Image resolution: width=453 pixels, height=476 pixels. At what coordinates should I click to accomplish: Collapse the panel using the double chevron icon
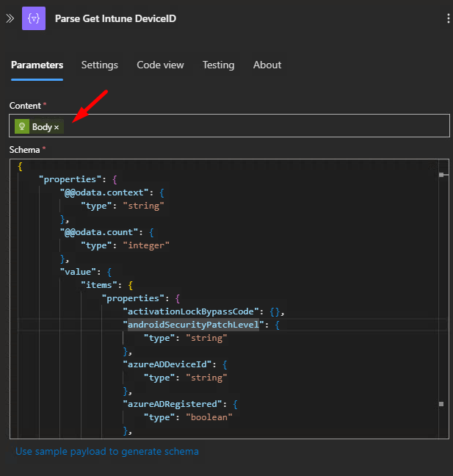coord(10,18)
